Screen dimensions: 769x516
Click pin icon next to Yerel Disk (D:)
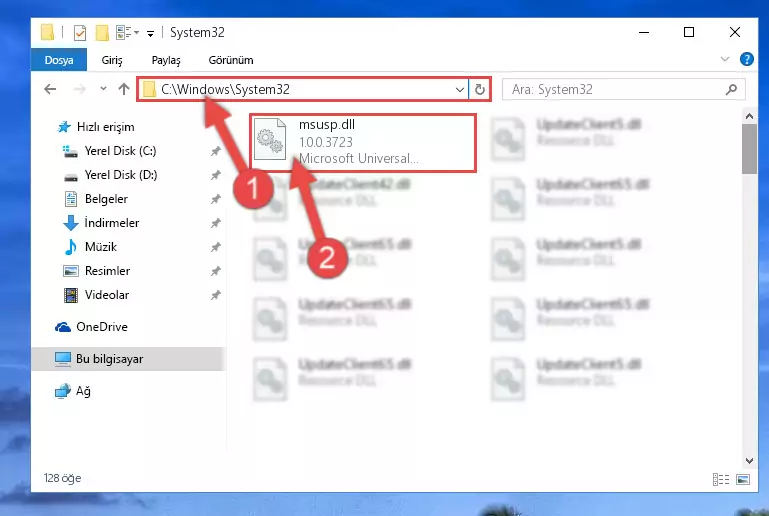point(215,175)
